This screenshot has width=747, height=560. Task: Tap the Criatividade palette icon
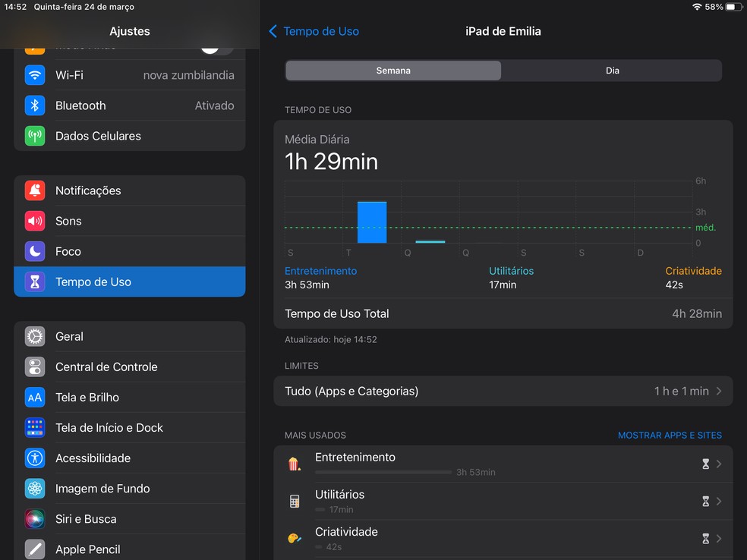295,539
